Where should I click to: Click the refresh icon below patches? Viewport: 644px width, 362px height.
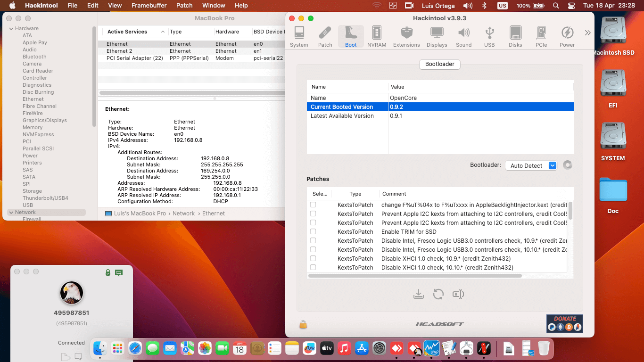[438, 294]
